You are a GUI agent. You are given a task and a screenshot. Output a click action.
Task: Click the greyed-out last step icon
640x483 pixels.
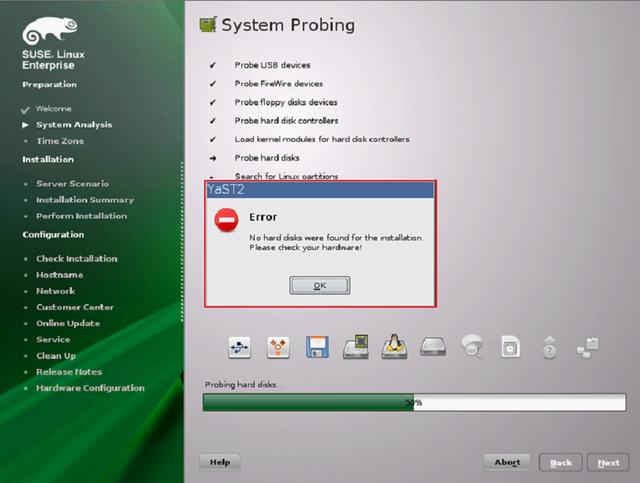(x=588, y=347)
